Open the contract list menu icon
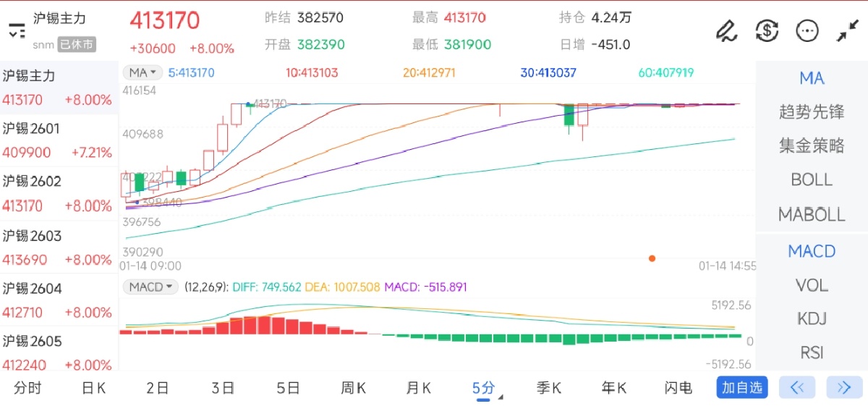The height and width of the screenshot is (414, 868). click(x=16, y=31)
